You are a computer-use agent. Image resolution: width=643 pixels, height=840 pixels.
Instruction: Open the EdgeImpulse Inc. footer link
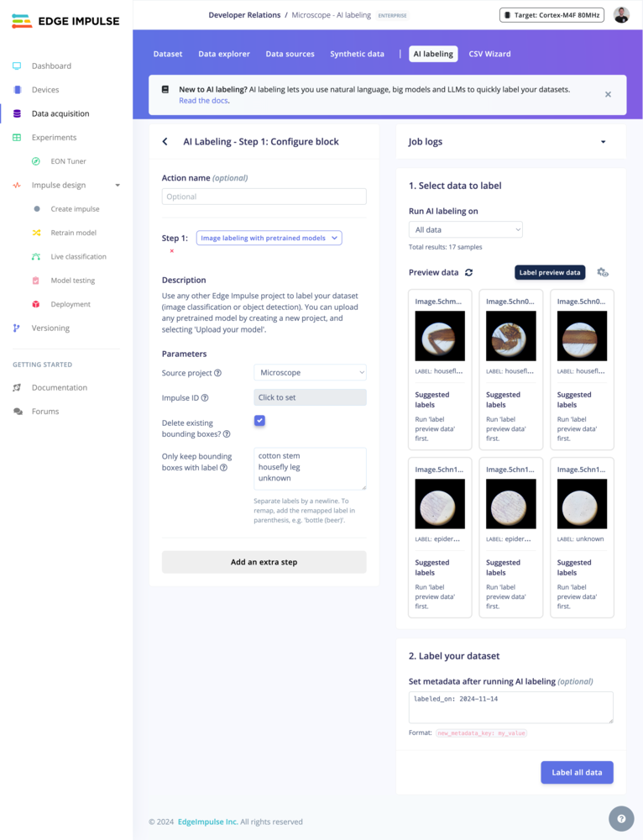coord(207,822)
